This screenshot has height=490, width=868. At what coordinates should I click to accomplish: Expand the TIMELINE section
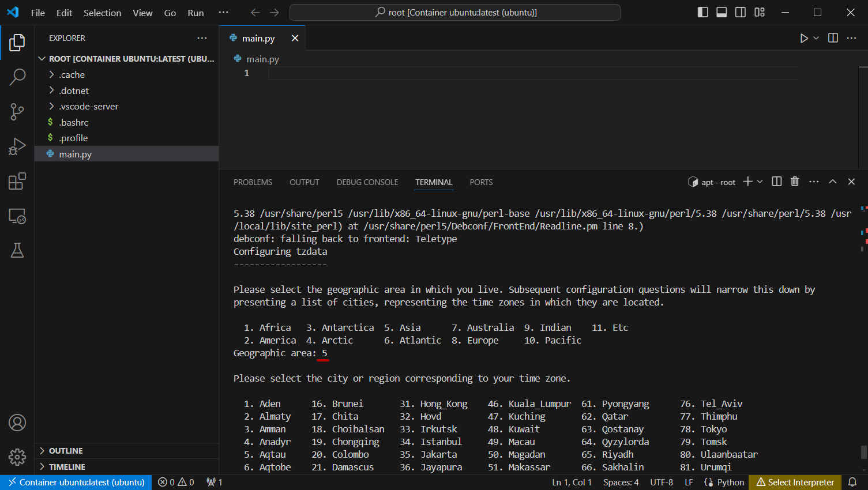(x=67, y=467)
